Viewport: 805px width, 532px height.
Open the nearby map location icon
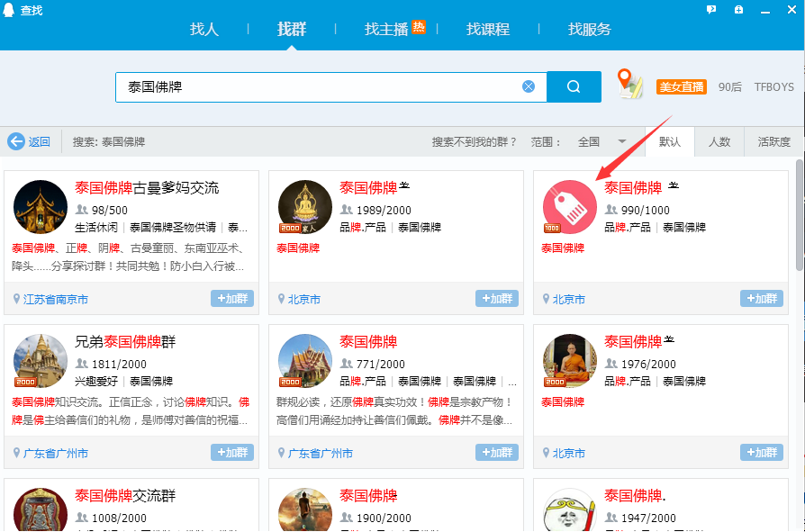click(x=630, y=85)
